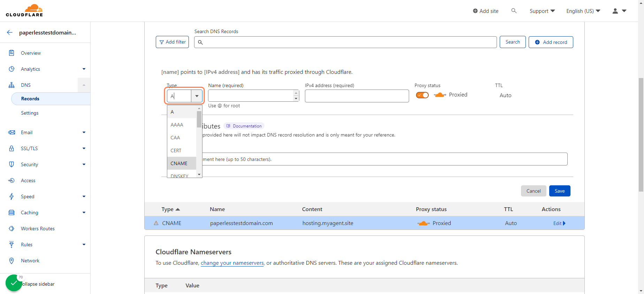Expand the Email sidebar section arrow
The width and height of the screenshot is (644, 294).
tap(84, 132)
